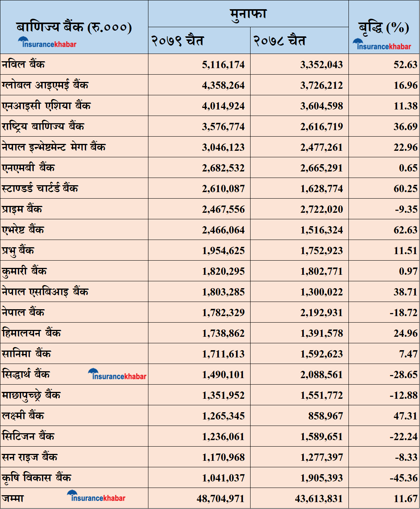
Task: Click the growth value 62.63
Action: (x=405, y=230)
